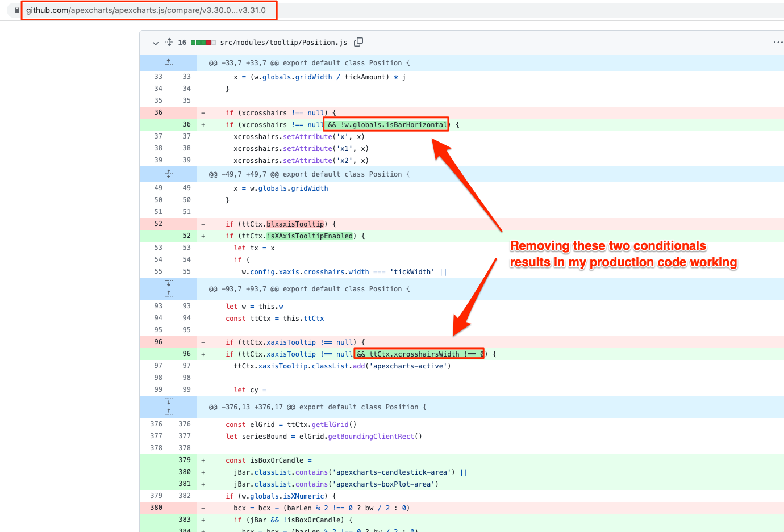The image size is (784, 532).
Task: Expand context between lines 39 and 49
Action: click(x=168, y=174)
